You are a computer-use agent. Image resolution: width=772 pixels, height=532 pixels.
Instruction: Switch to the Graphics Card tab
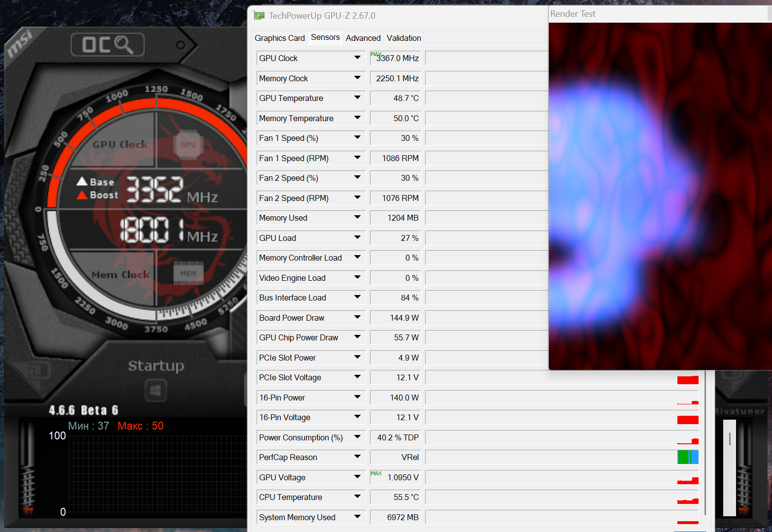coord(280,38)
